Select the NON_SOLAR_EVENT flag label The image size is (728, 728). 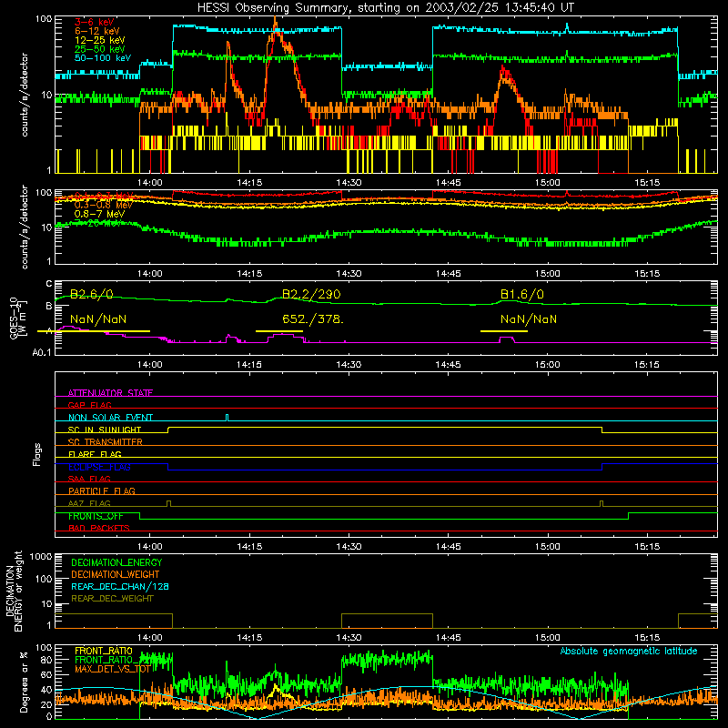110,418
